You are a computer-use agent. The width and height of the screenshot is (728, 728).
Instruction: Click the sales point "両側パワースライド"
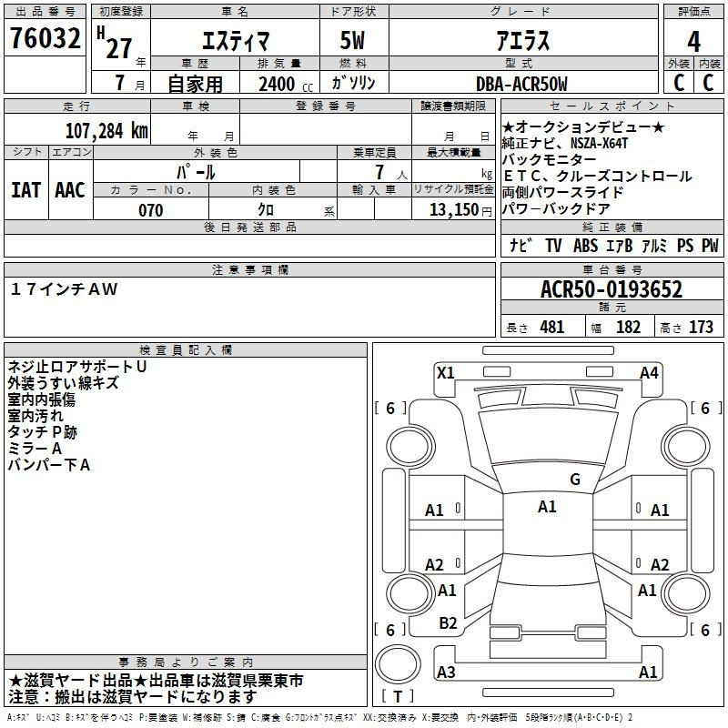(562, 192)
